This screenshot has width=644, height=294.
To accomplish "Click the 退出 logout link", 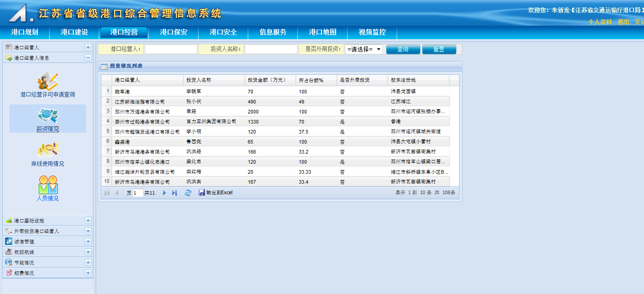I will point(623,22).
